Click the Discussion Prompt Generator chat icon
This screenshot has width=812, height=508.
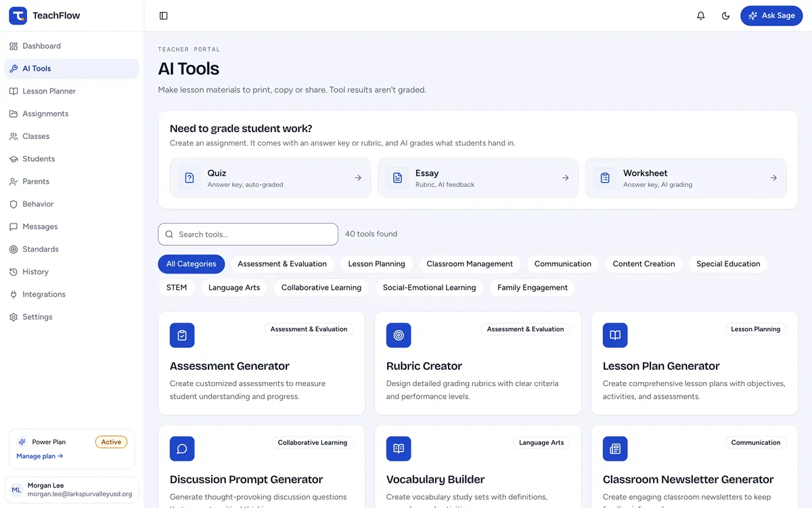coord(182,449)
